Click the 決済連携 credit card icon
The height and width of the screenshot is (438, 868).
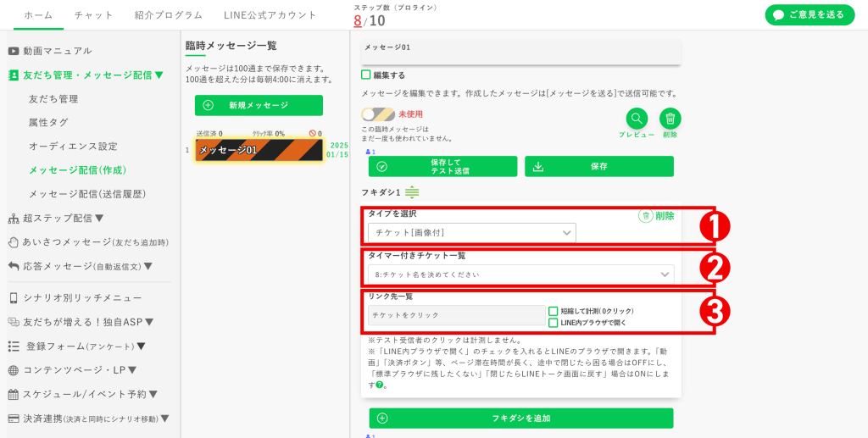[x=14, y=419]
